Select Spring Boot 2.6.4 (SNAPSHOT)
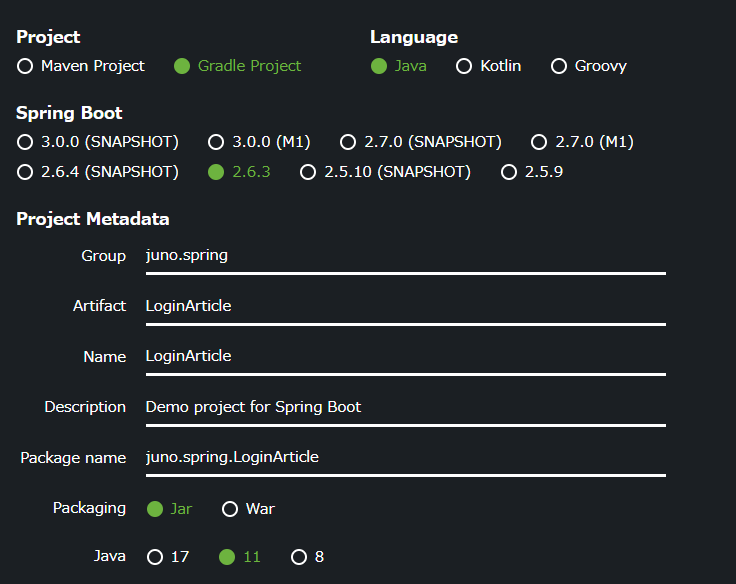The height and width of the screenshot is (584, 736). point(25,172)
